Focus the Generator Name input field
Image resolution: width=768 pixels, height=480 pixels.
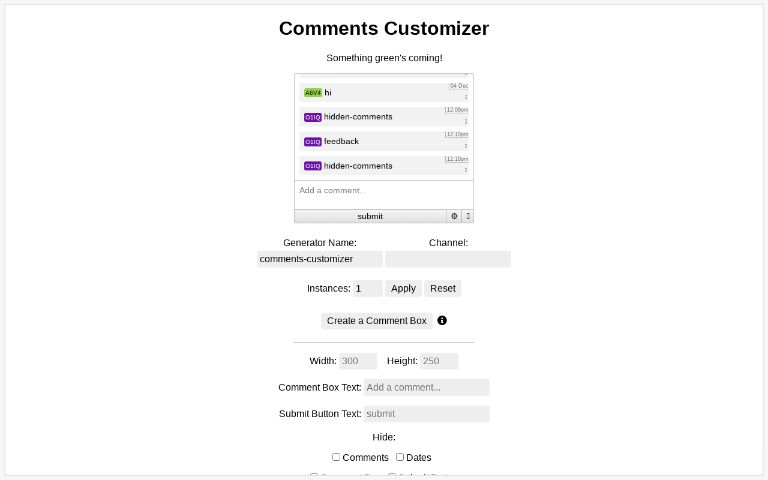[x=320, y=259]
